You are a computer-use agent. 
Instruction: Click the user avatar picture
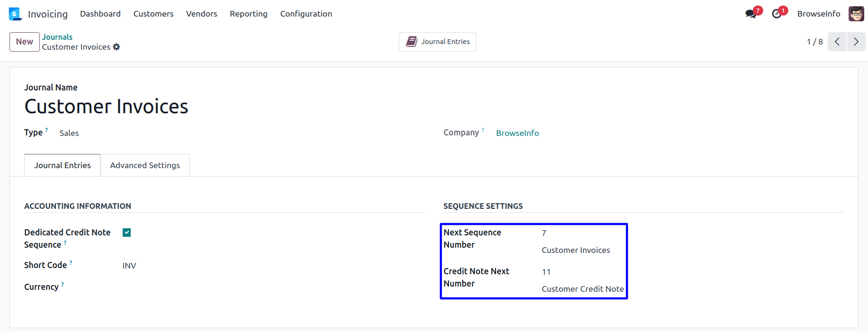point(856,14)
